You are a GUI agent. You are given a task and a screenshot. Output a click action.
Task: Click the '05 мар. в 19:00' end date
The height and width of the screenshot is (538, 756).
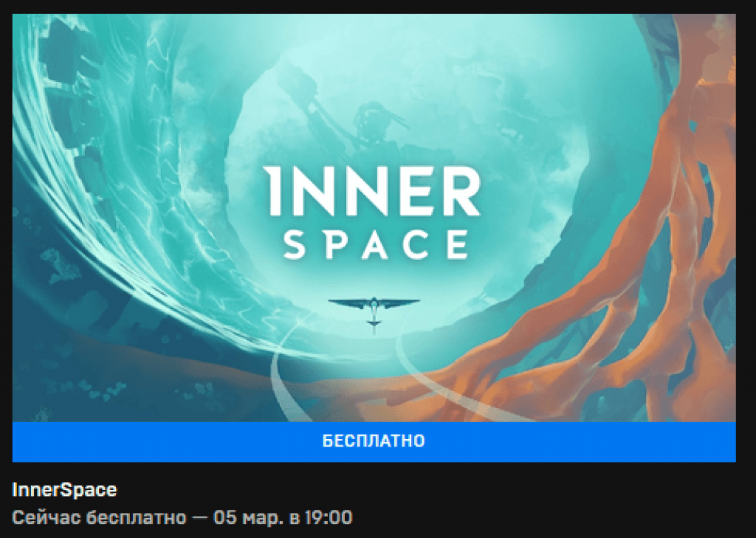[283, 517]
